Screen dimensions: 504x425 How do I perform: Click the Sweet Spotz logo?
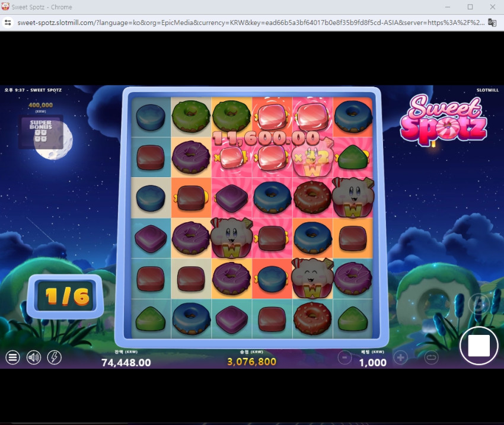[x=444, y=120]
